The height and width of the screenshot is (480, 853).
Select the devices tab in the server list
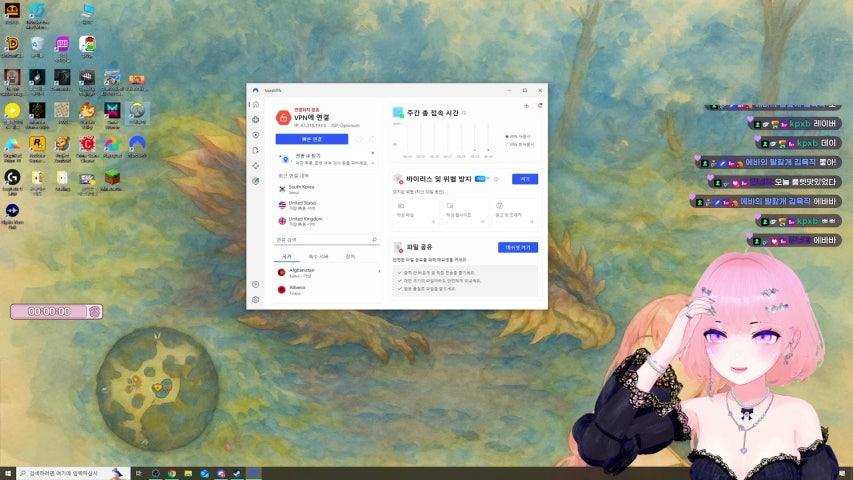click(350, 256)
